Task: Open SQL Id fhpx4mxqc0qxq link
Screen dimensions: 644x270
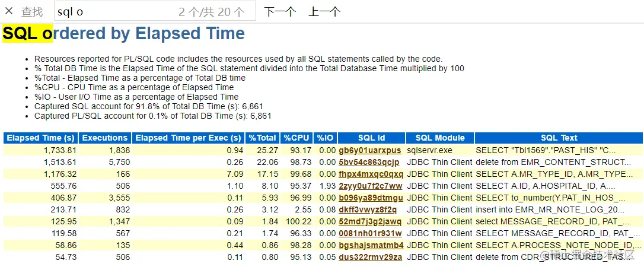Action: click(371, 174)
